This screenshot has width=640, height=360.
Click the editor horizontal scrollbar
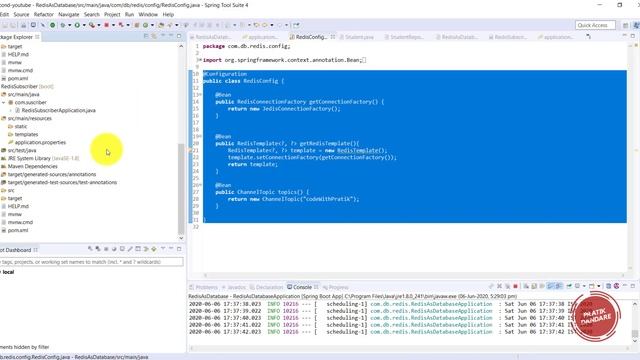[414, 275]
